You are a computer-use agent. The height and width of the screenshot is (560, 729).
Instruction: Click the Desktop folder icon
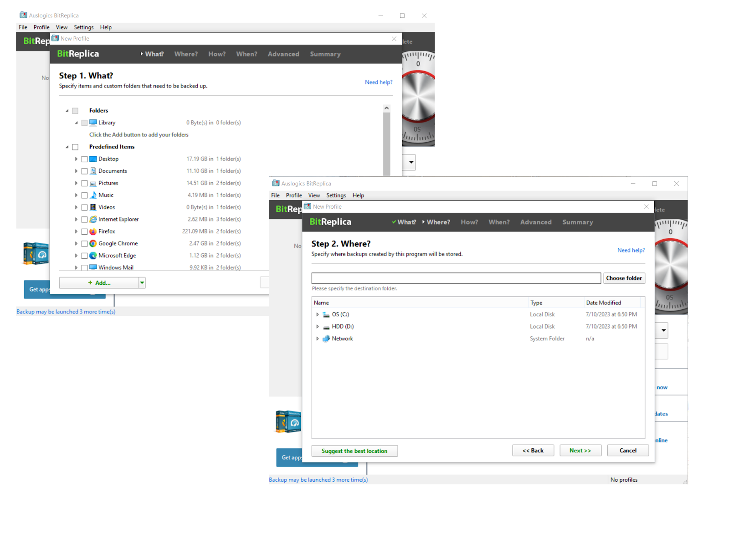pyautogui.click(x=93, y=159)
